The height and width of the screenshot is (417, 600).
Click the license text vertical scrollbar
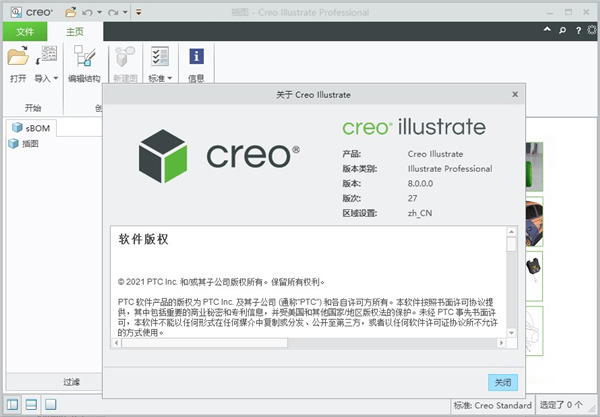[x=511, y=290]
